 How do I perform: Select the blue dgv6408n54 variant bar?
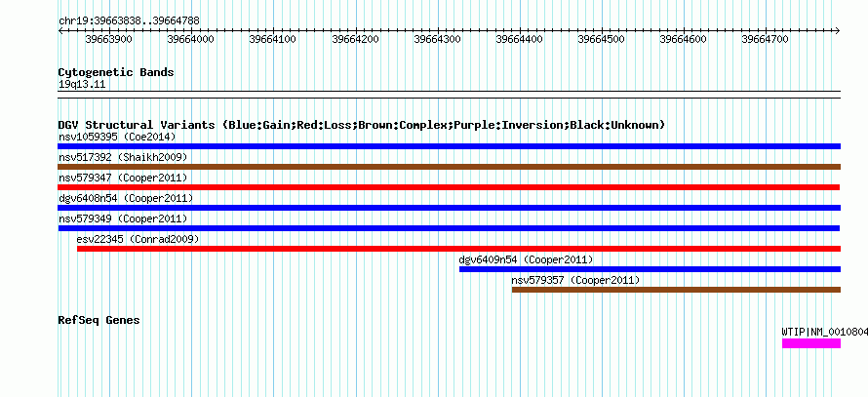(x=449, y=208)
